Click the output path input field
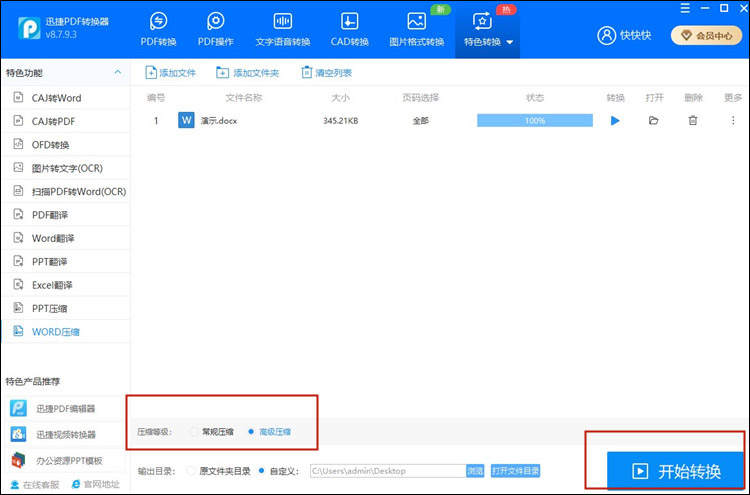The height and width of the screenshot is (495, 750). click(x=388, y=471)
